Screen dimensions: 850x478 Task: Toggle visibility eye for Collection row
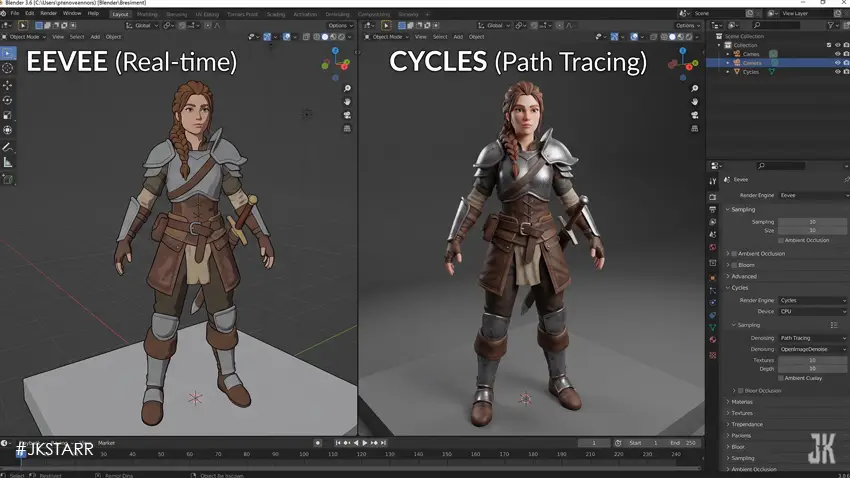pyautogui.click(x=838, y=45)
